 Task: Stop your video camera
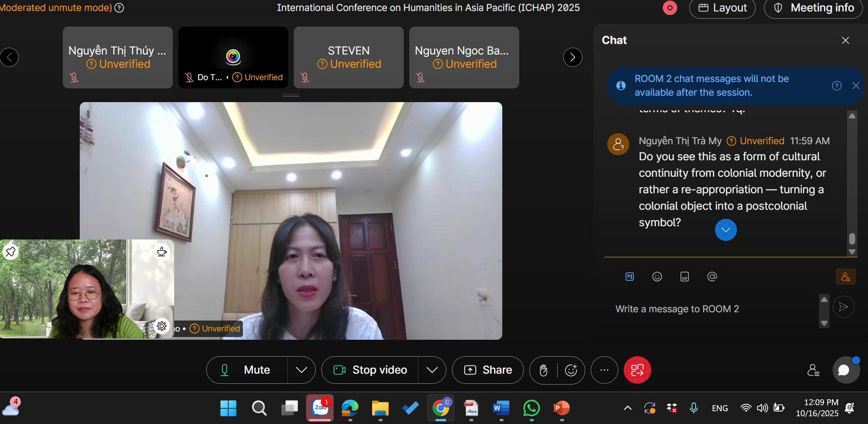click(370, 370)
